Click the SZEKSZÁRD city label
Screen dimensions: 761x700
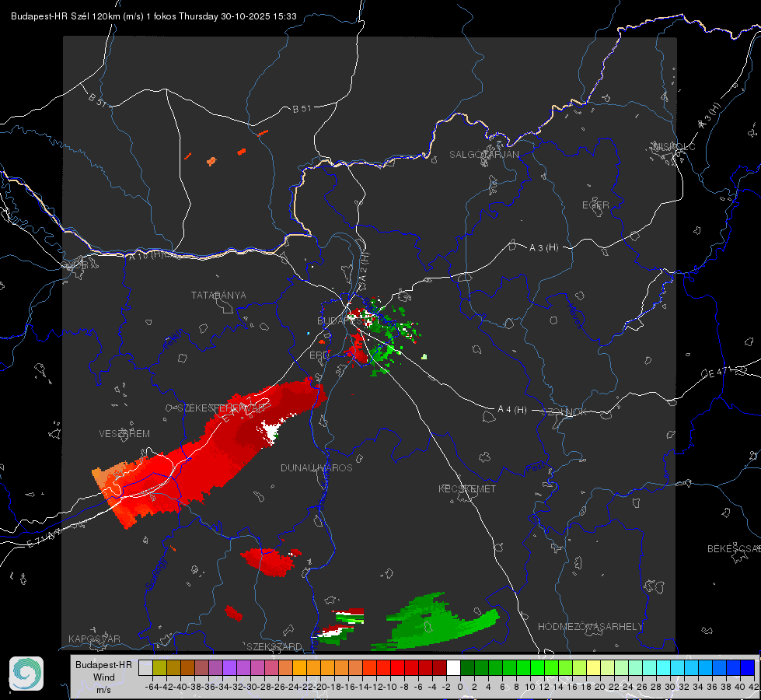click(274, 646)
